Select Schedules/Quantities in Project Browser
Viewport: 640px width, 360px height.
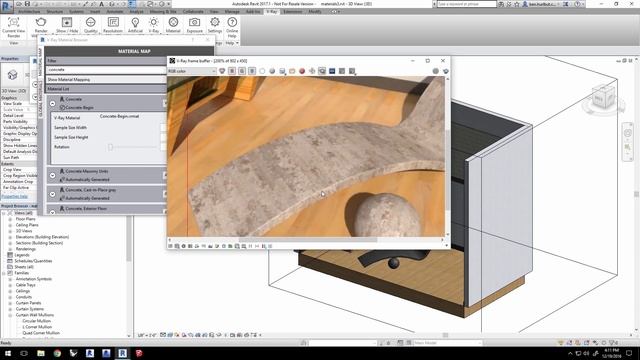click(33, 261)
